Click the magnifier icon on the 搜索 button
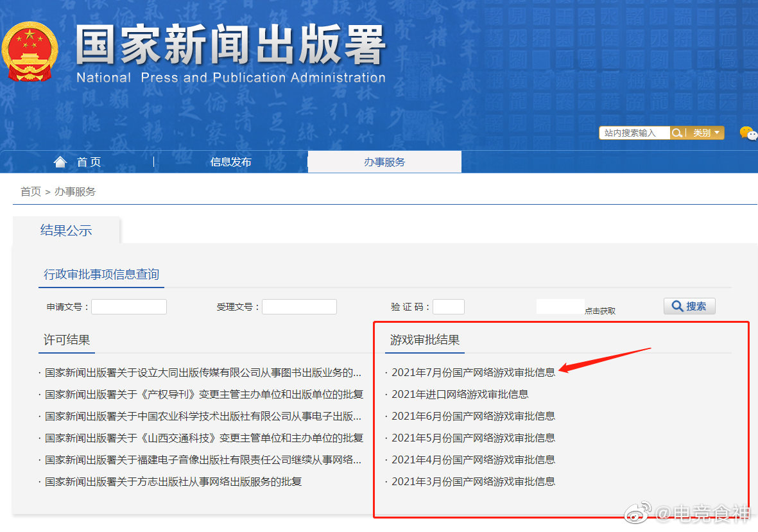Image resolution: width=758 pixels, height=532 pixels. 678,306
